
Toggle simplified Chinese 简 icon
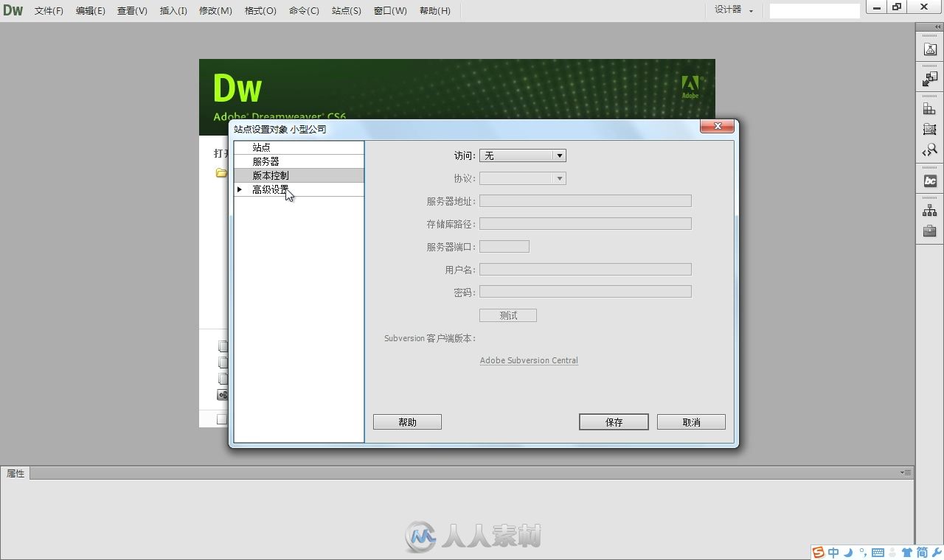(922, 553)
